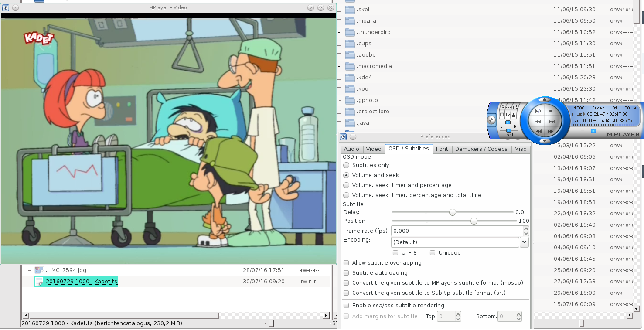This screenshot has height=330, width=644.
Task: Enable ssa/ass subtitle rendering
Action: click(346, 306)
